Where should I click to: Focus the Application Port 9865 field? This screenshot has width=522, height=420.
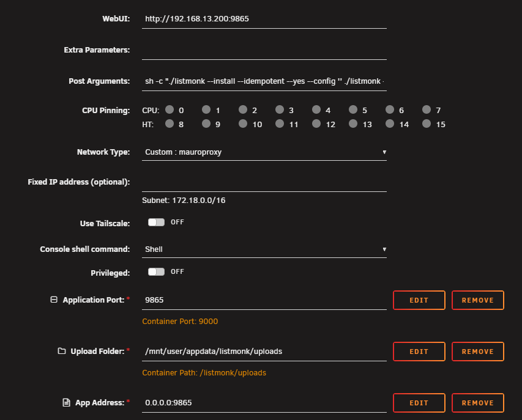point(264,300)
